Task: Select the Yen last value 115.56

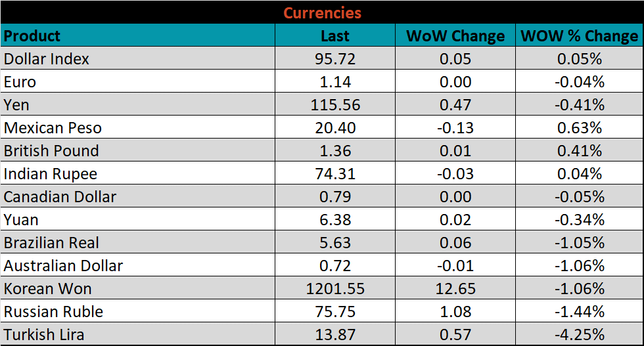Action: pyautogui.click(x=335, y=105)
